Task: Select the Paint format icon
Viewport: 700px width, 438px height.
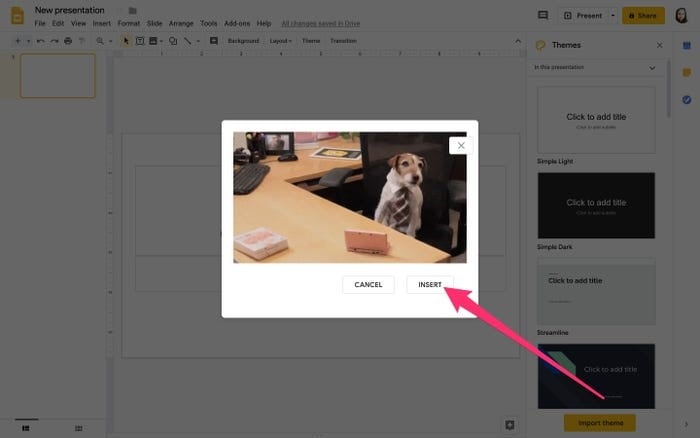Action: pos(82,41)
